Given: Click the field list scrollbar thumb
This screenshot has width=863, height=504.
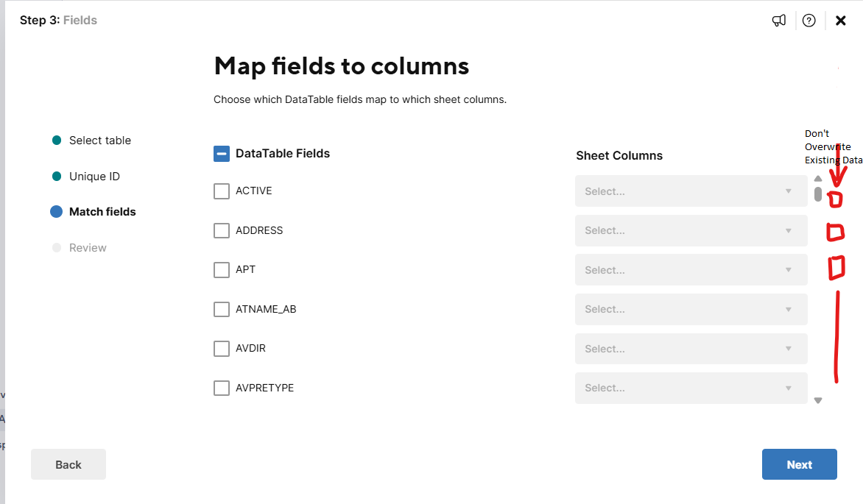Looking at the screenshot, I should coord(818,194).
